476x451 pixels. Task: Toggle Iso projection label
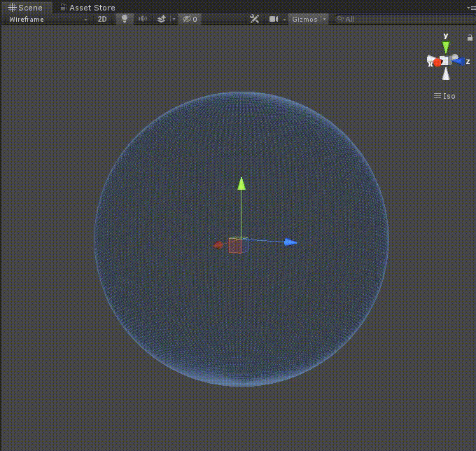[x=444, y=96]
